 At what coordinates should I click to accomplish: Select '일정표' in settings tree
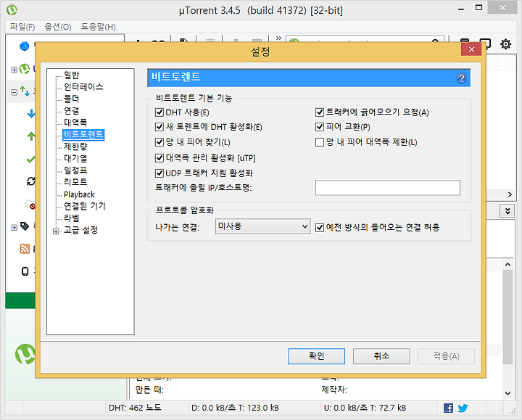tap(75, 170)
